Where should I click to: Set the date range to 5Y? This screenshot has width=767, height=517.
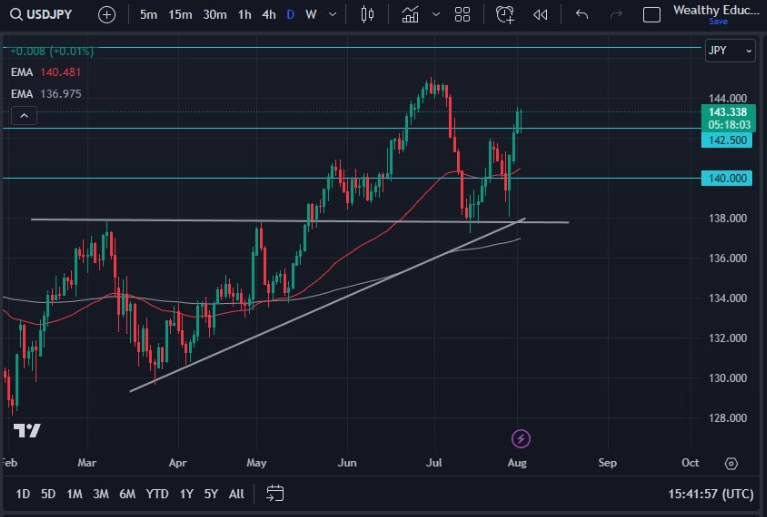(211, 494)
